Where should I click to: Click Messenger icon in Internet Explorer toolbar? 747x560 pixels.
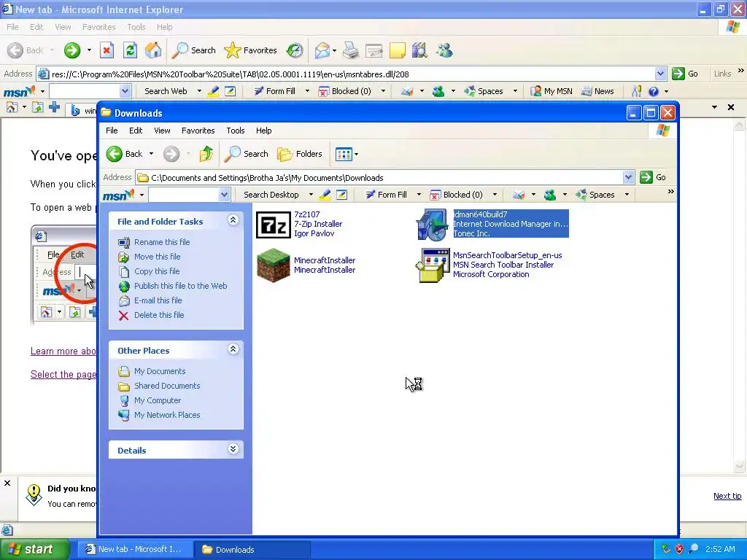tap(444, 50)
